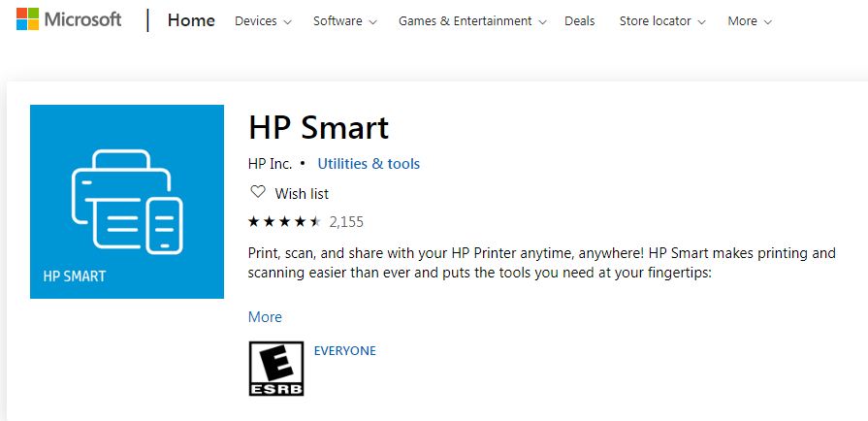Click the app description paragraph
This screenshot has height=421, width=868.
click(542, 264)
